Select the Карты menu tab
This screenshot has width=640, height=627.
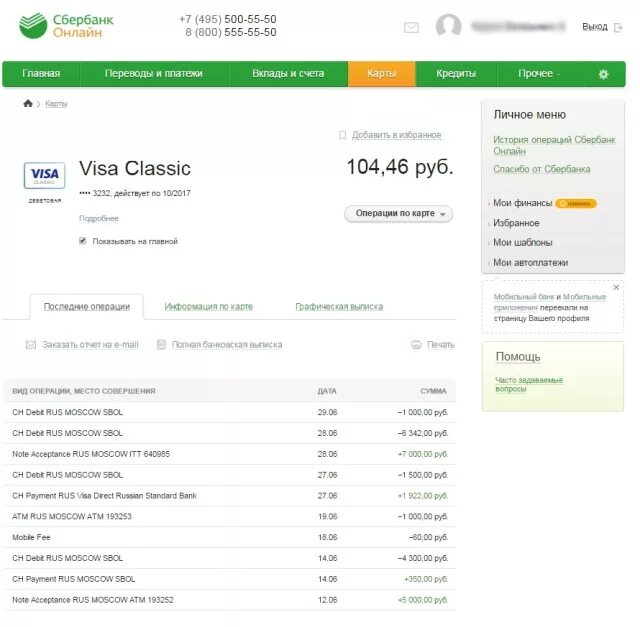(x=382, y=73)
